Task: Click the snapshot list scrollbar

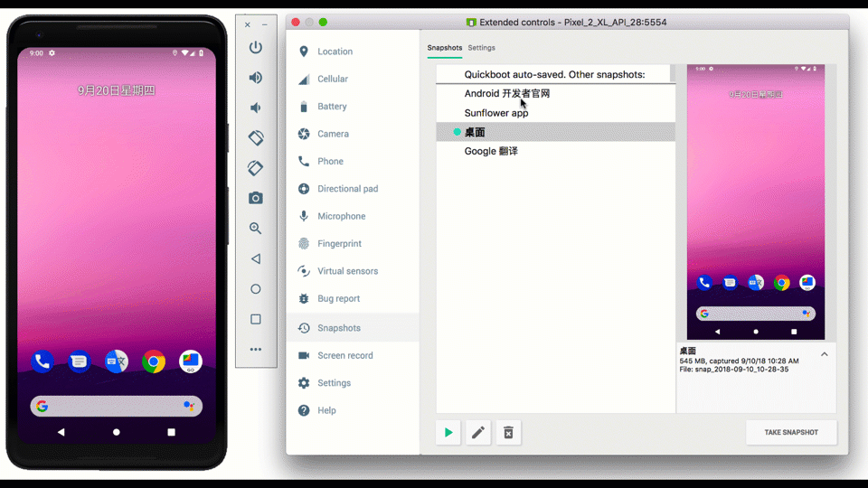Action: pos(673,73)
